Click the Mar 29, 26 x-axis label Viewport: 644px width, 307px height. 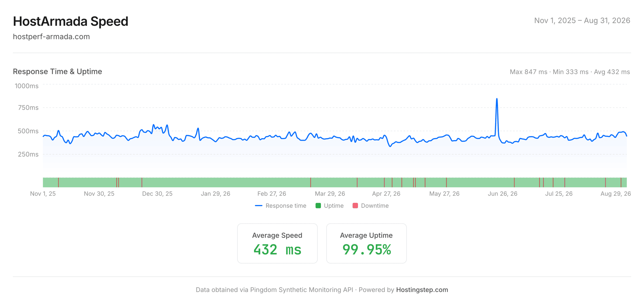[330, 194]
